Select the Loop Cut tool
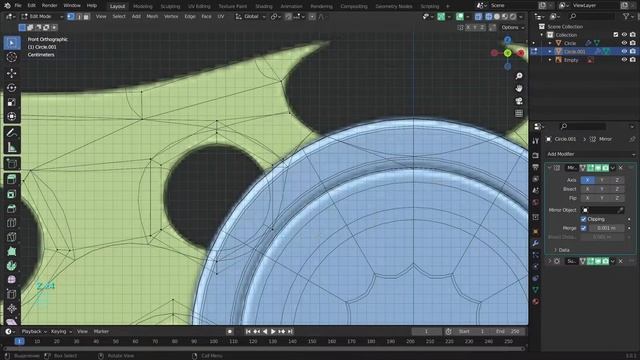Image resolution: width=640 pixels, height=360 pixels. pyautogui.click(x=12, y=222)
